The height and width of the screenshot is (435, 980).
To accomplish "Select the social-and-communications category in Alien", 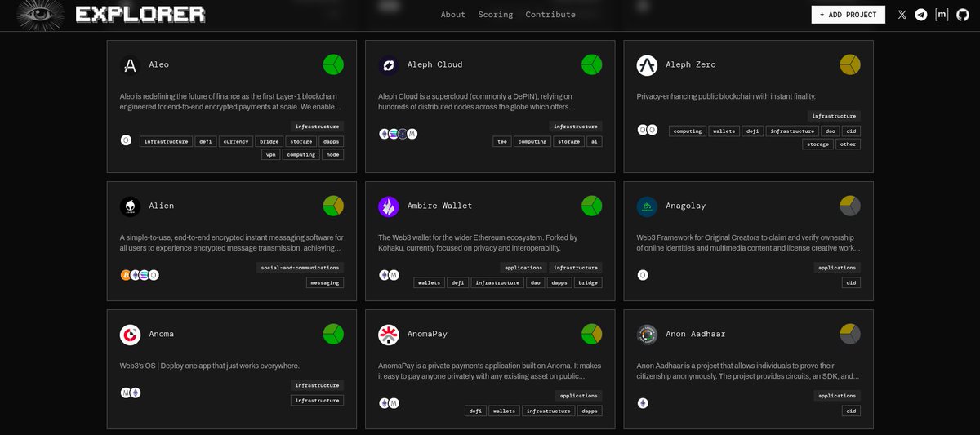I will [x=300, y=267].
